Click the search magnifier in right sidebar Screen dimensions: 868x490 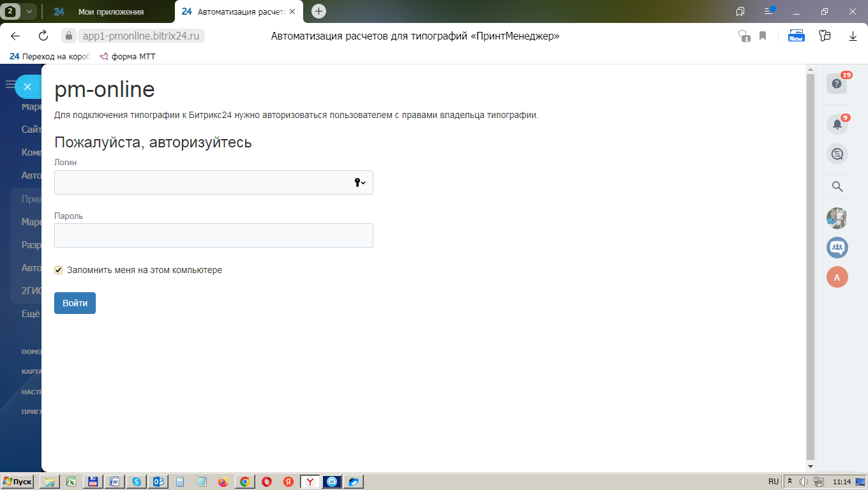pos(837,186)
